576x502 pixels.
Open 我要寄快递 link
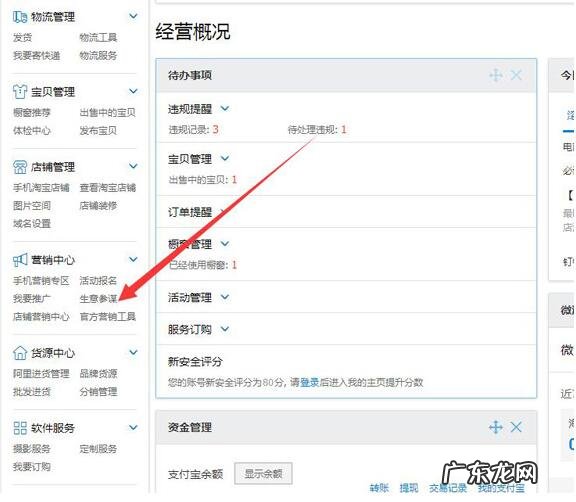coord(37,56)
